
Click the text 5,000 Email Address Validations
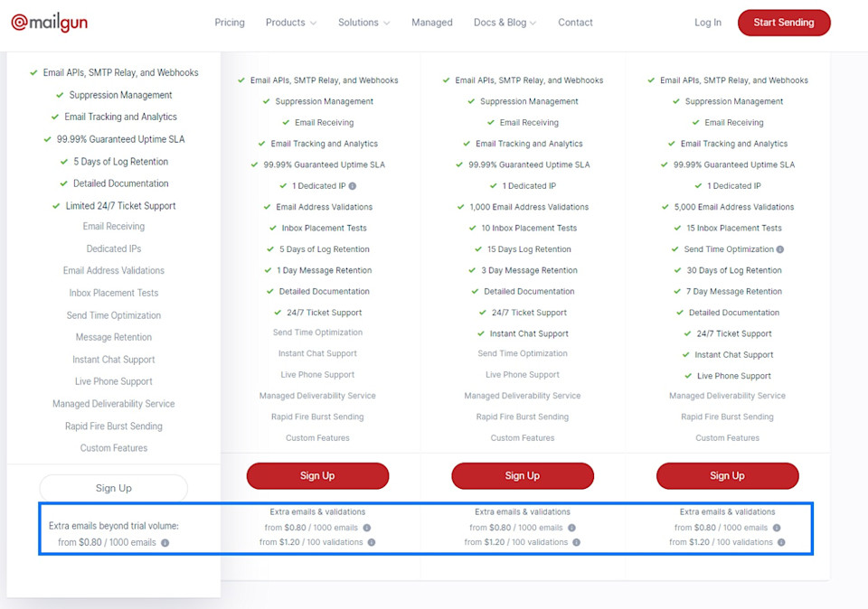click(734, 207)
